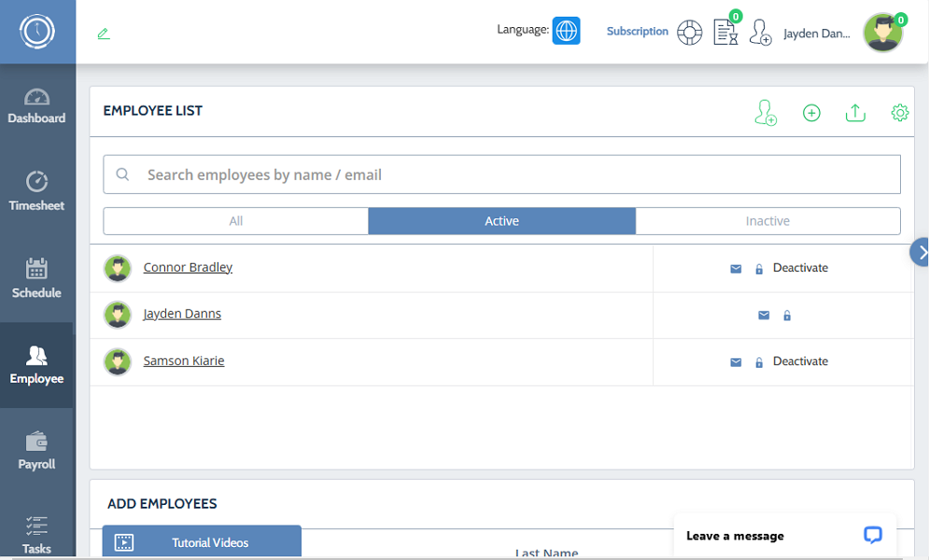Click the green pencil edit icon
The width and height of the screenshot is (929, 560).
pyautogui.click(x=104, y=34)
